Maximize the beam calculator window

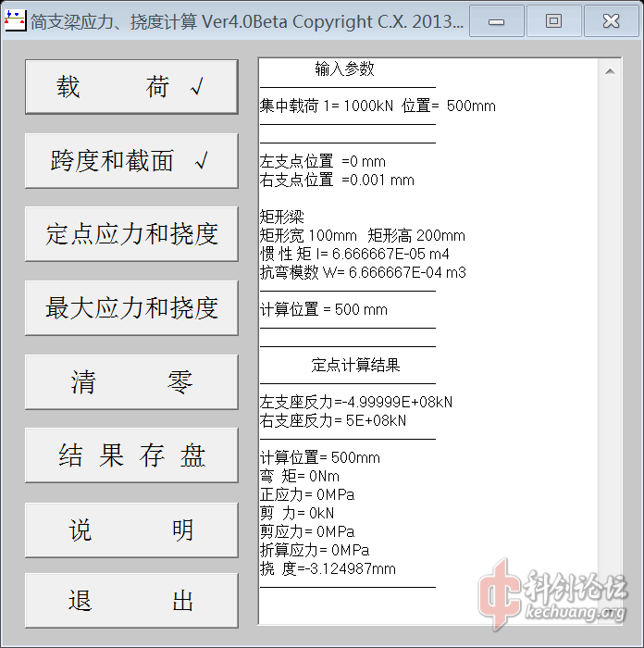(553, 21)
